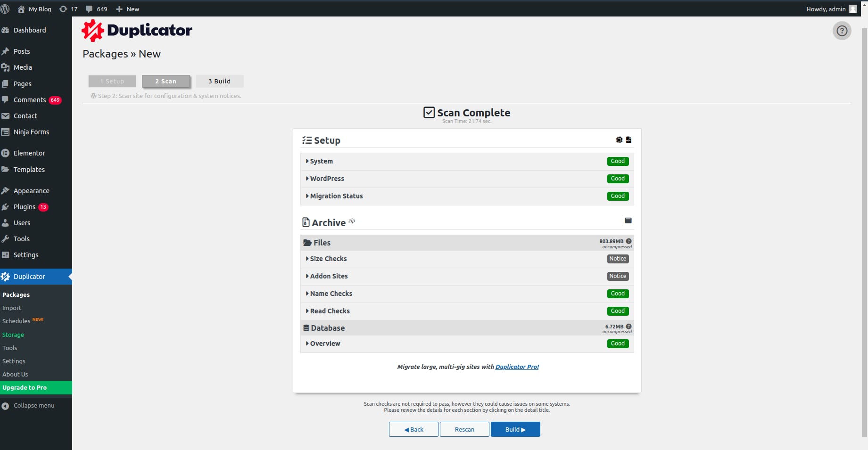
Task: Go to Storage in Duplicator submenu
Action: pyautogui.click(x=13, y=335)
